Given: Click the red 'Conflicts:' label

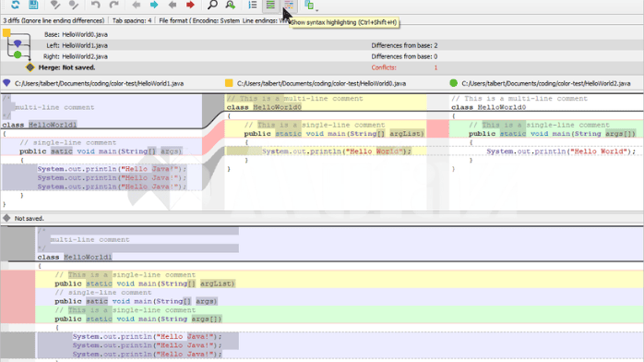Looking at the screenshot, I should click(384, 67).
